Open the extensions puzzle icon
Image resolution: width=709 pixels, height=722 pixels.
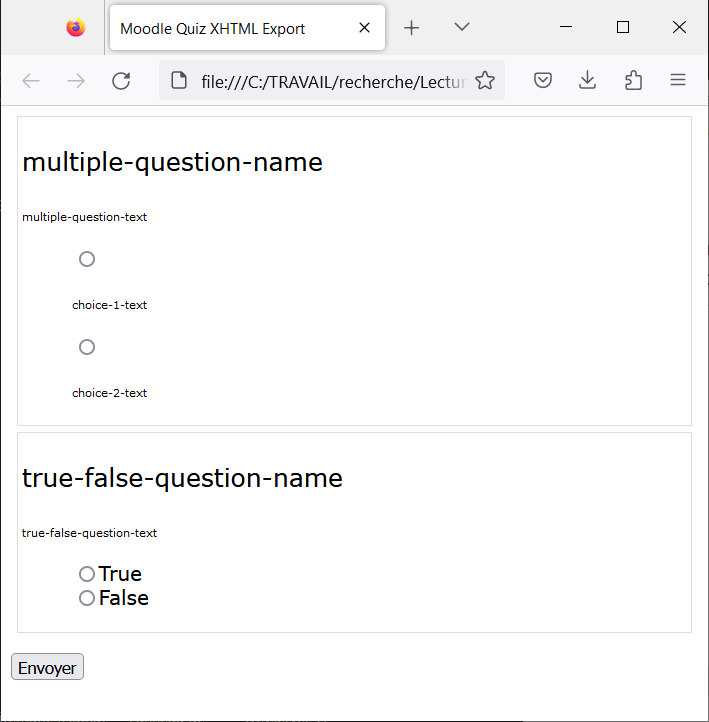pyautogui.click(x=633, y=81)
